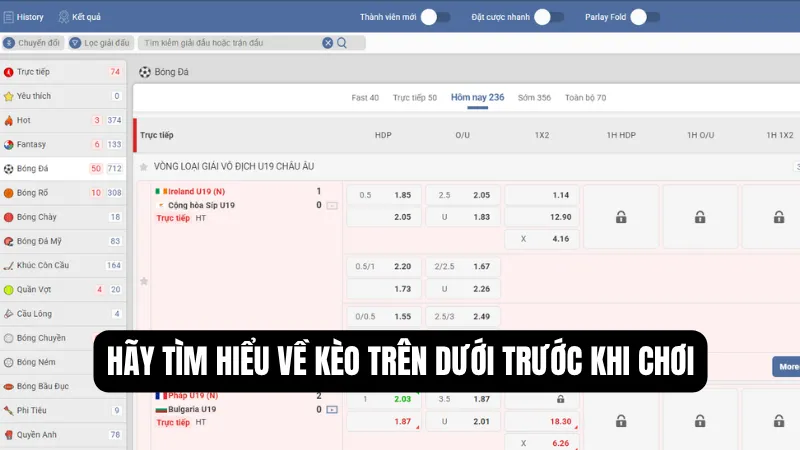Screen dimensions: 800x450
Task: Open Bóng Đá section header
Action: [x=164, y=72]
